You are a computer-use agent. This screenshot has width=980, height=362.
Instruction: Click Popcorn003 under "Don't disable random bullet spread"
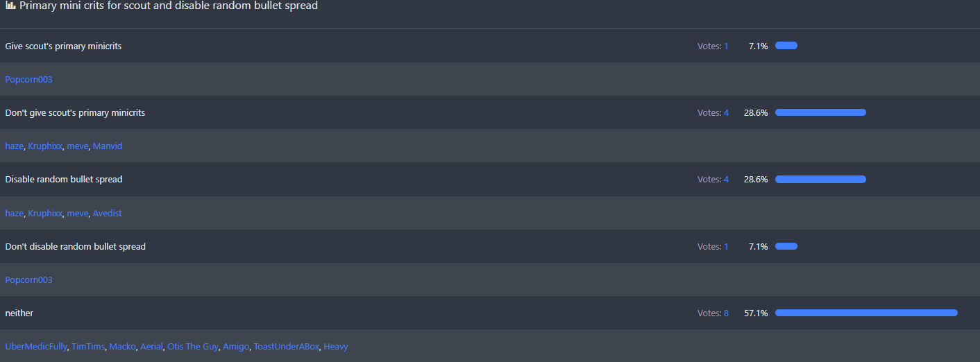click(28, 280)
